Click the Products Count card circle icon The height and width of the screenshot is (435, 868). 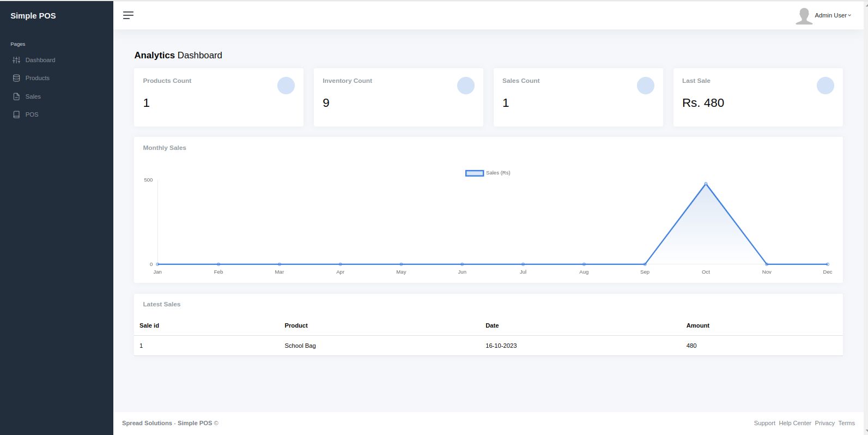pos(286,86)
